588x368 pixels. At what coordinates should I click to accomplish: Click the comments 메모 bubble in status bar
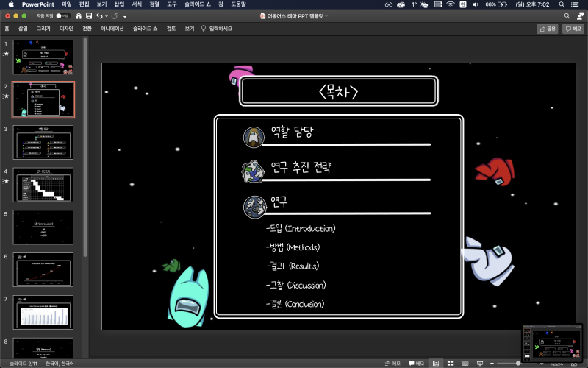tap(416, 363)
